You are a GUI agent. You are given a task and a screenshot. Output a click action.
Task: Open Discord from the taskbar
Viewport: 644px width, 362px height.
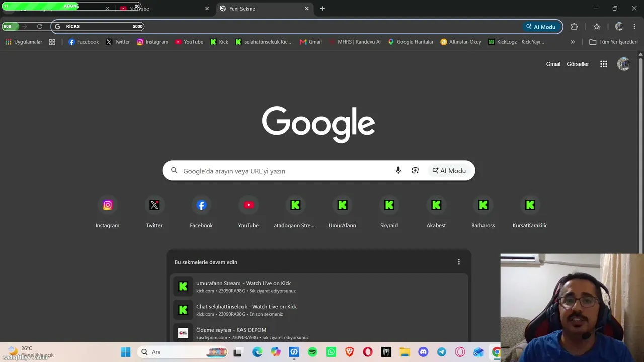coord(423,352)
